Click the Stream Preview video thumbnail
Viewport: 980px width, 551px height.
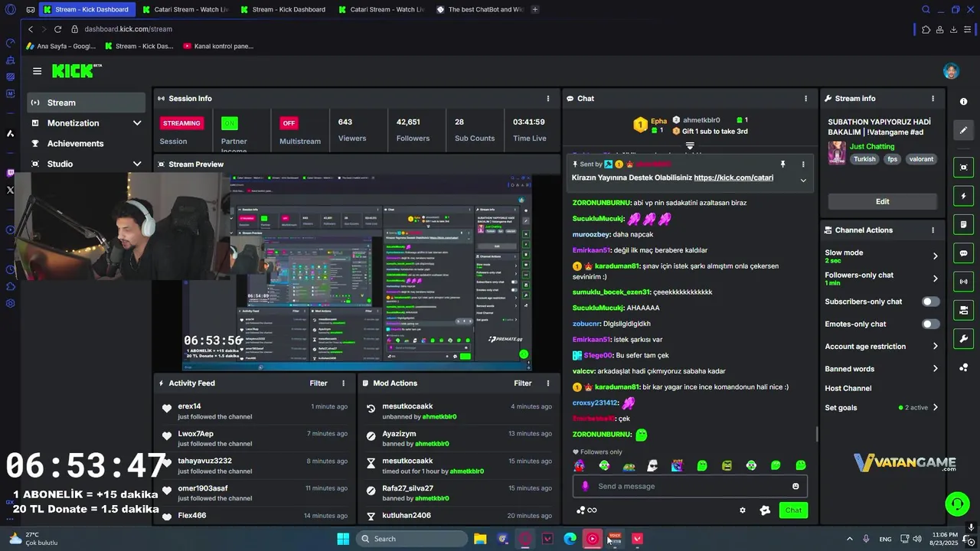[x=358, y=272]
